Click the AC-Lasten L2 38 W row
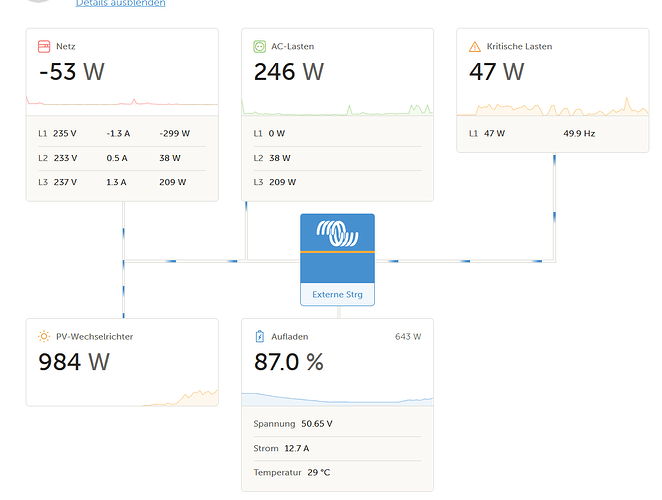 (x=337, y=158)
